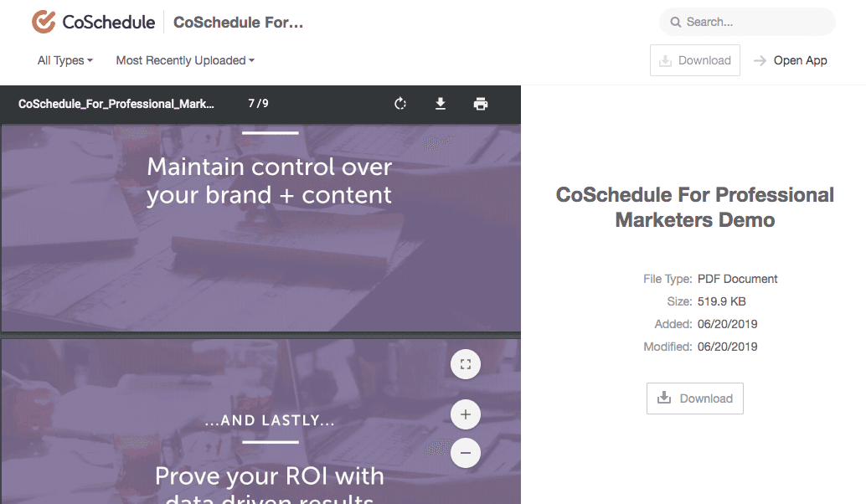Click Open App link
Image resolution: width=866 pixels, height=504 pixels.
tap(791, 61)
